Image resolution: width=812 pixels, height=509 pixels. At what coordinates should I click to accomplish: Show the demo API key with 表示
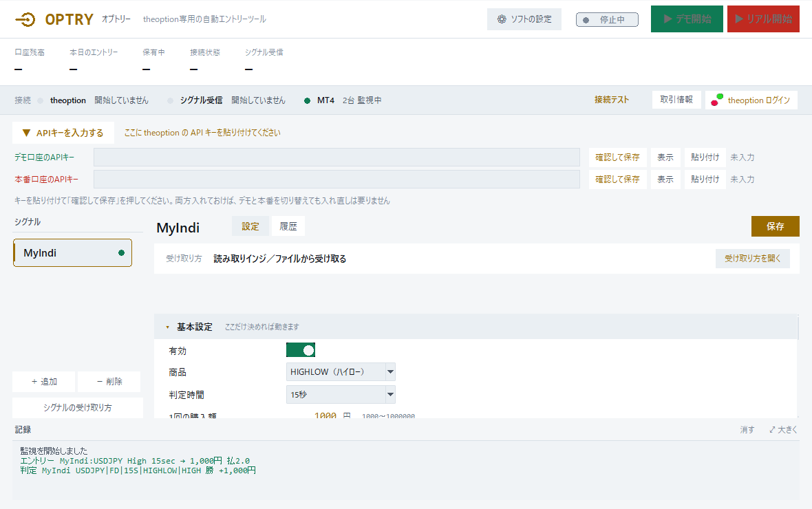click(x=665, y=158)
